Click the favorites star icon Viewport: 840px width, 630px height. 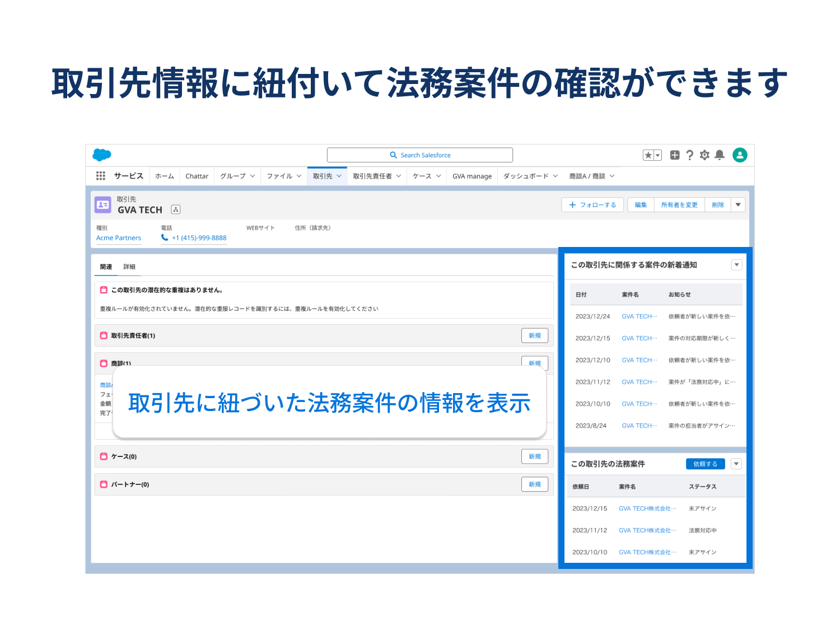648,155
